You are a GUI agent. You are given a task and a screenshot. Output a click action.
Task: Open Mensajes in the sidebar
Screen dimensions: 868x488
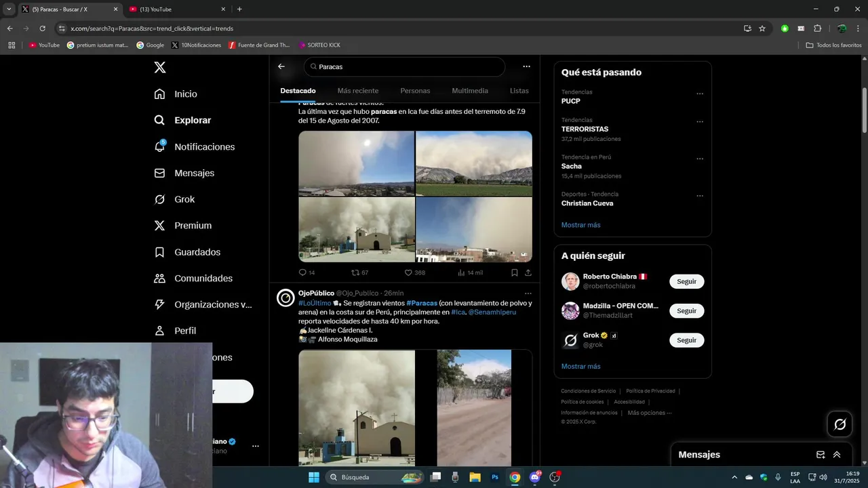(x=184, y=173)
